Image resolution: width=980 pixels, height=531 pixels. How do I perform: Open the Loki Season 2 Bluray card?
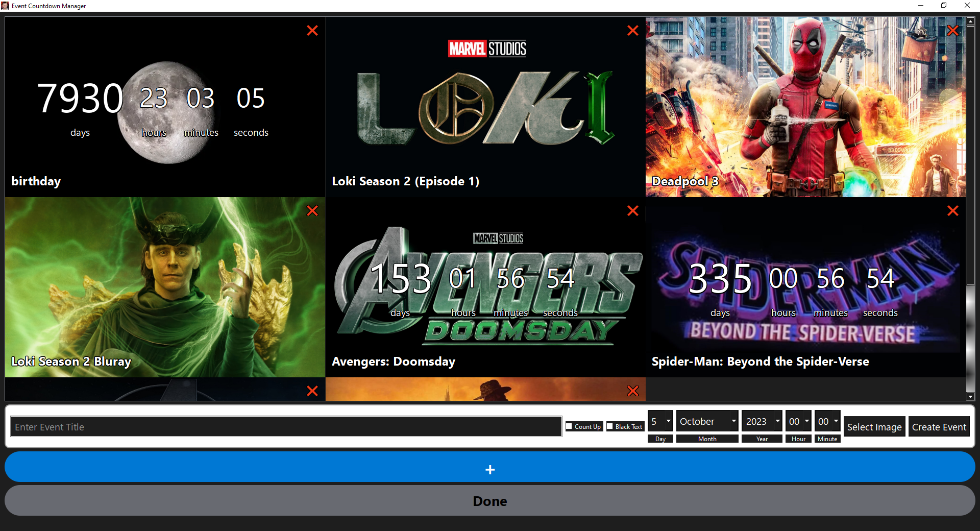tap(165, 287)
